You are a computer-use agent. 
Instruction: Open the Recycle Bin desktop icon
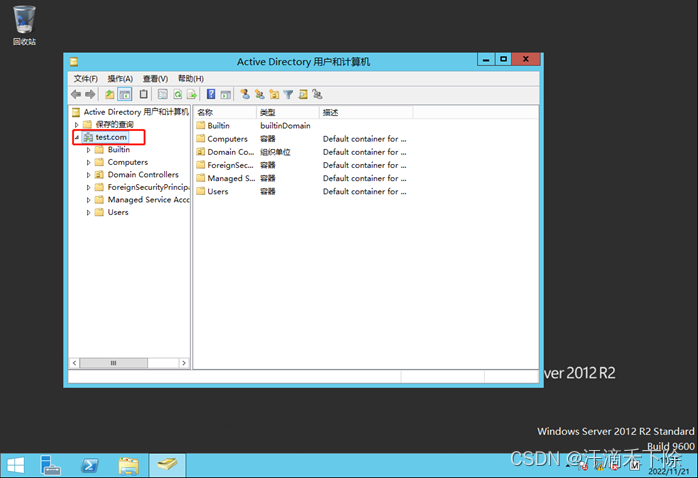(24, 25)
